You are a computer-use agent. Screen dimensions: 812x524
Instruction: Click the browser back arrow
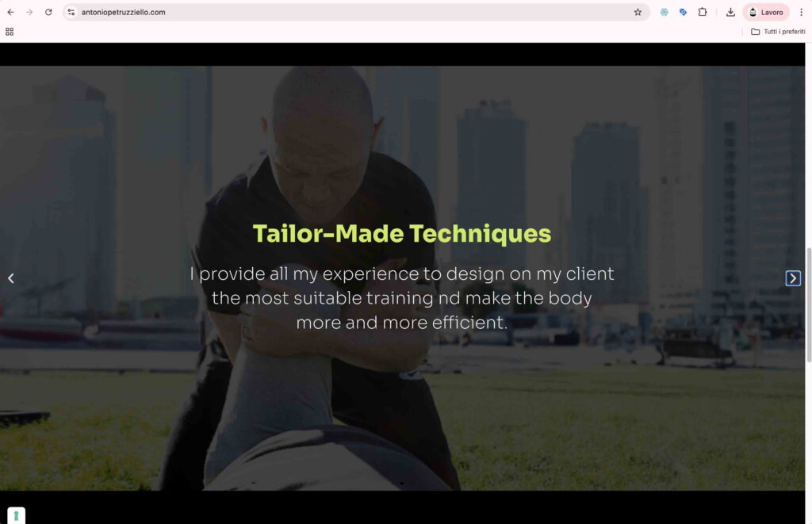(10, 12)
